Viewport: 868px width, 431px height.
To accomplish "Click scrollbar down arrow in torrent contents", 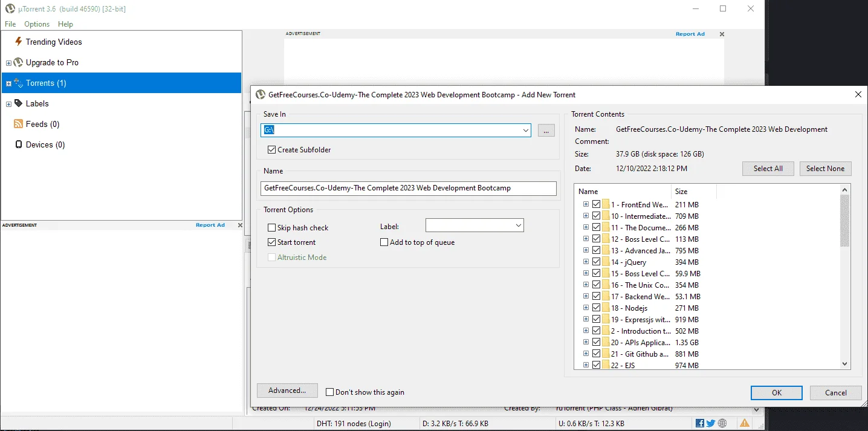I will [845, 364].
